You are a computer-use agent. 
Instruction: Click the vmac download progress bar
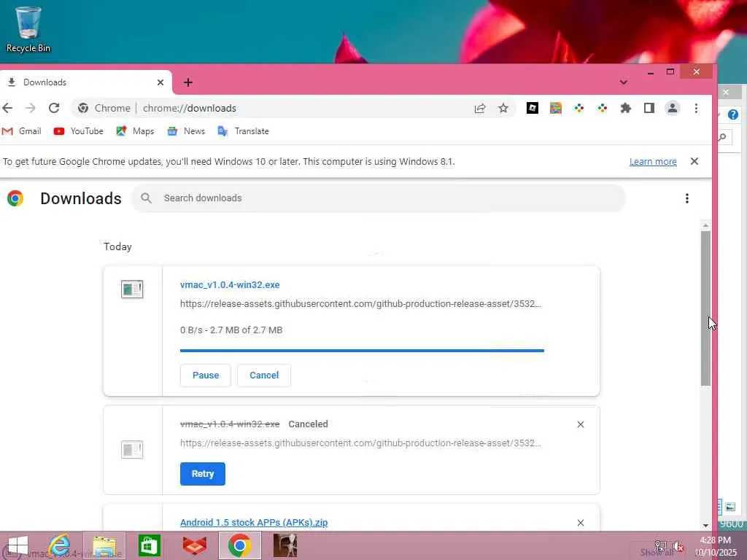pyautogui.click(x=362, y=351)
